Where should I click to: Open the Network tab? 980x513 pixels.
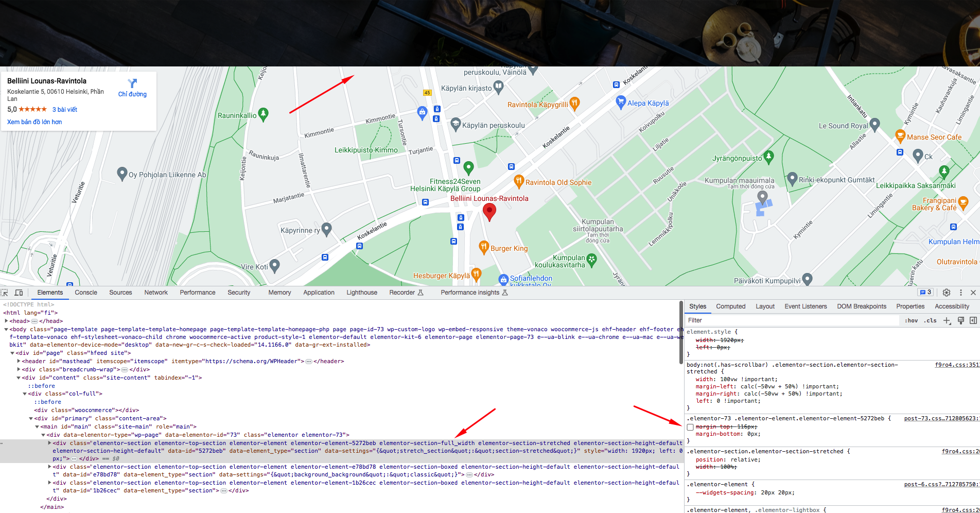coord(156,293)
